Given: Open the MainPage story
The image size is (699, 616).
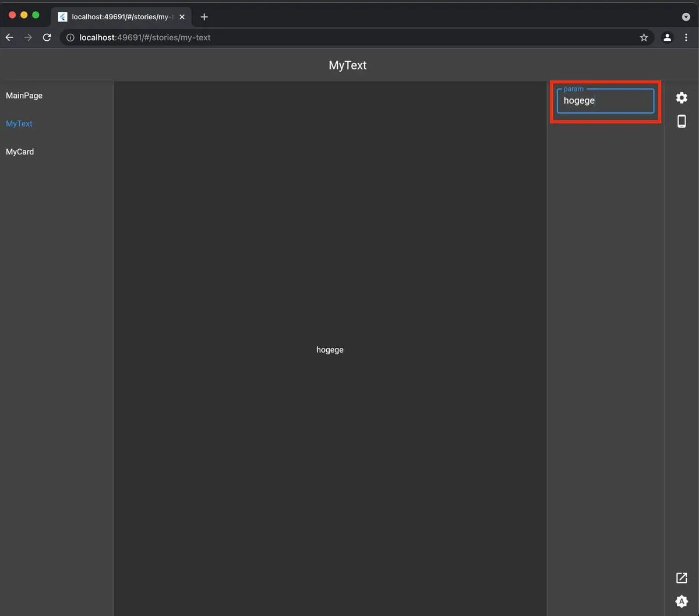Looking at the screenshot, I should 24,96.
